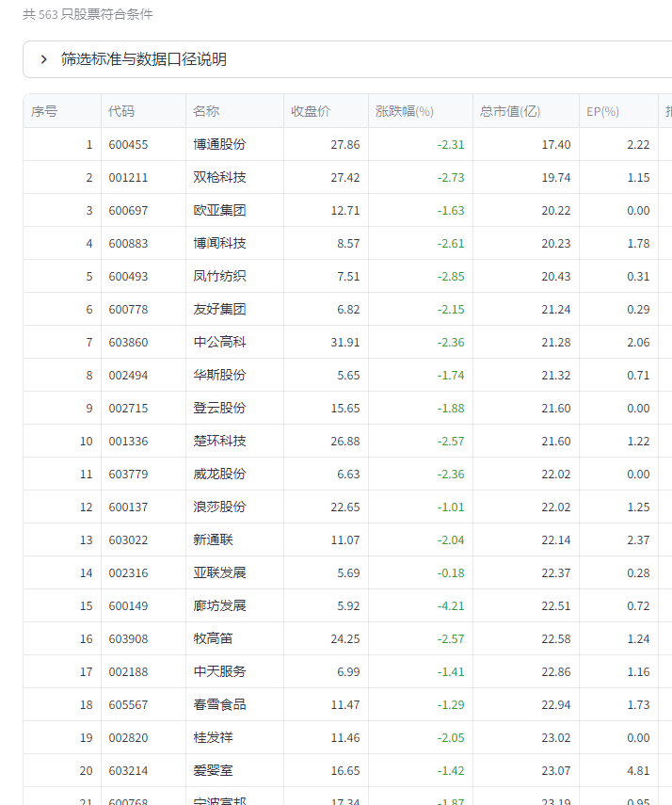Select the 博通股份 name cell
Image resolution: width=672 pixels, height=805 pixels.
click(x=219, y=144)
